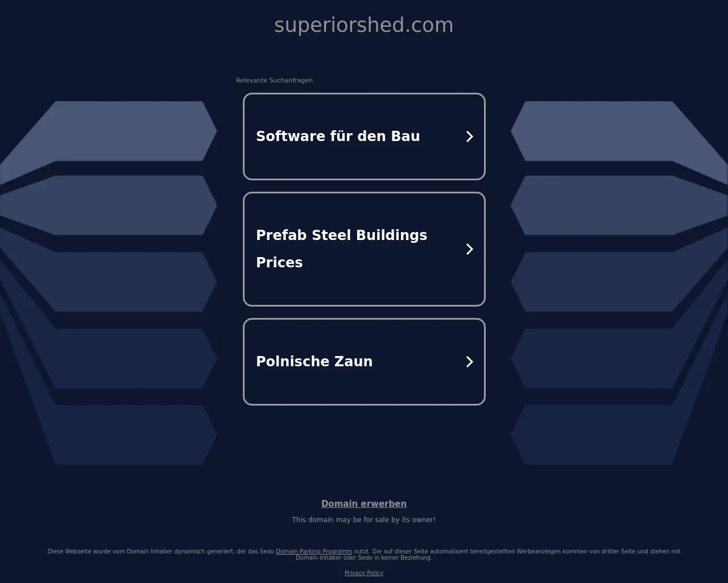Viewport: 728px width, 583px height.
Task: Open the Software für den Bau search result
Action: 364,137
